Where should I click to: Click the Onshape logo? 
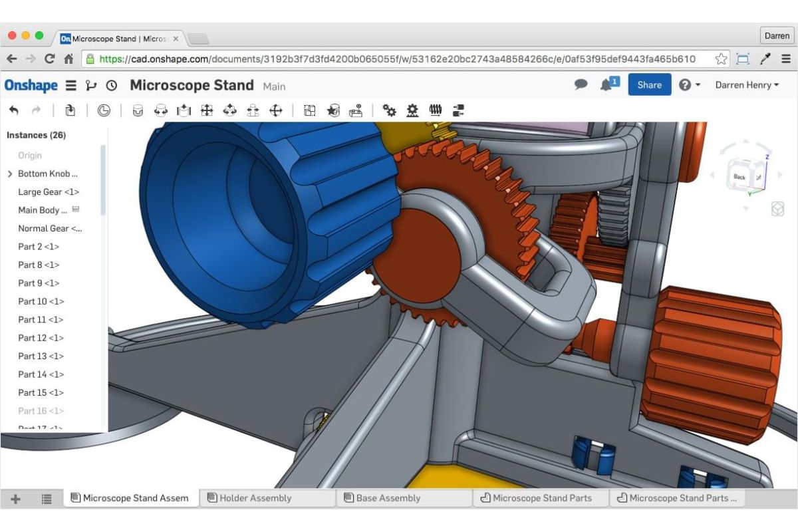pyautogui.click(x=31, y=85)
